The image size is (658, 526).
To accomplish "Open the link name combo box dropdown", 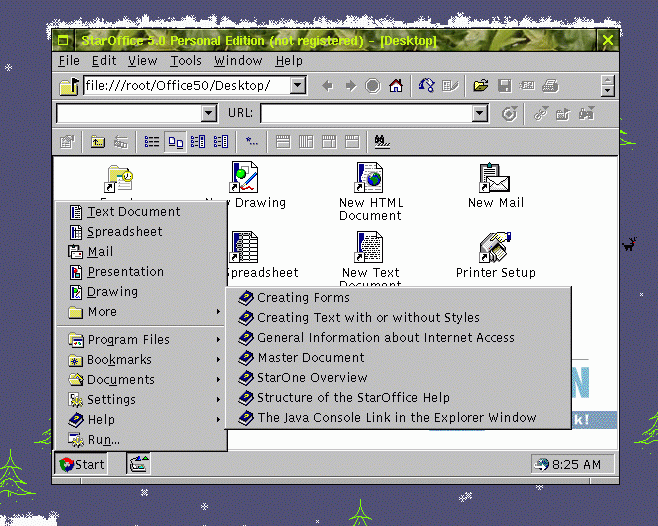I will pos(209,113).
